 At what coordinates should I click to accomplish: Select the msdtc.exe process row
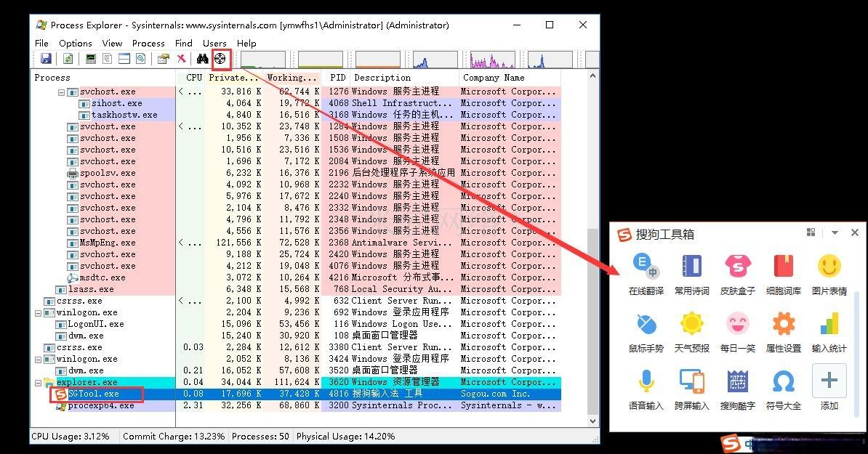pyautogui.click(x=296, y=277)
